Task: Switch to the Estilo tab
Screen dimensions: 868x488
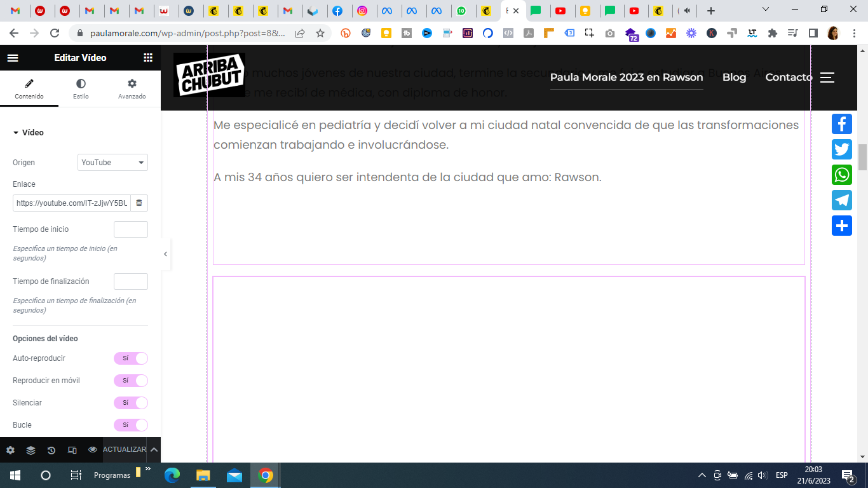Action: [x=81, y=89]
